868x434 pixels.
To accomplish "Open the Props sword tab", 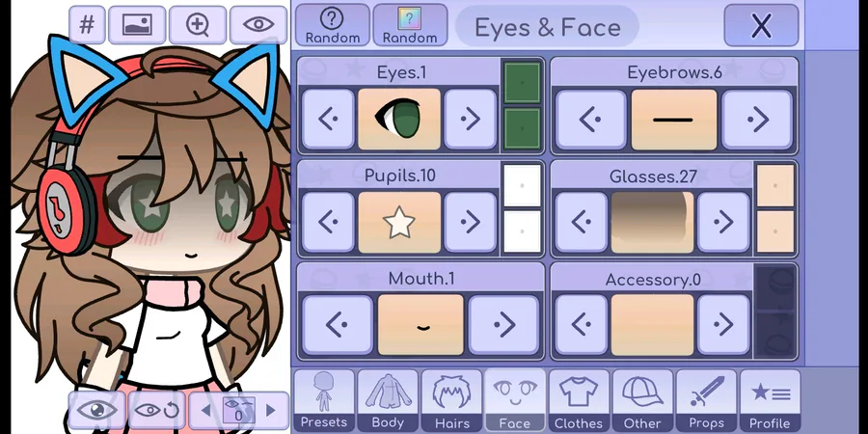I will pyautogui.click(x=706, y=401).
